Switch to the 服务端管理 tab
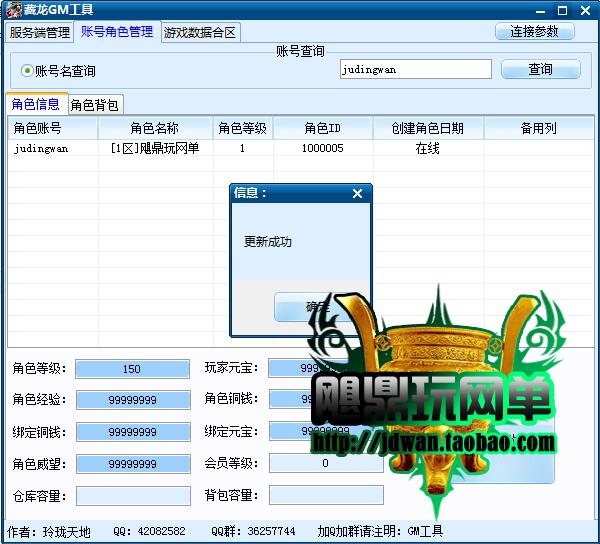Screen dimensions: 600x544 pos(40,32)
